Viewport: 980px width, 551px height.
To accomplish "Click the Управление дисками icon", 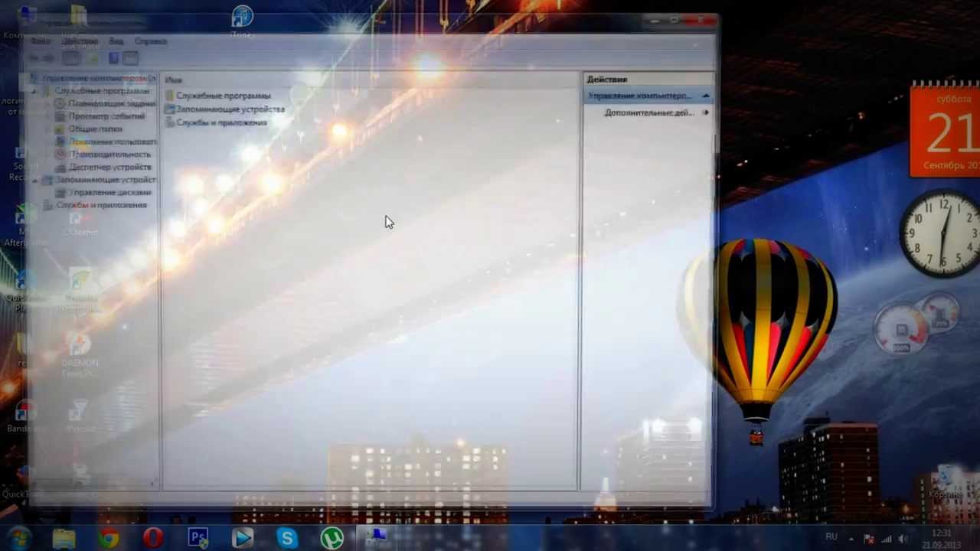I will pos(60,192).
